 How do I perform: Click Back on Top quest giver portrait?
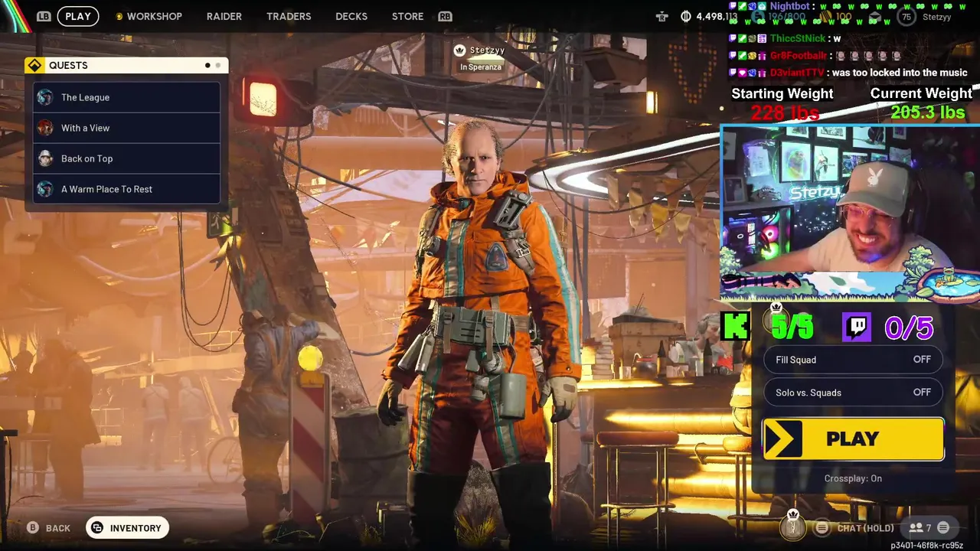pyautogui.click(x=45, y=158)
